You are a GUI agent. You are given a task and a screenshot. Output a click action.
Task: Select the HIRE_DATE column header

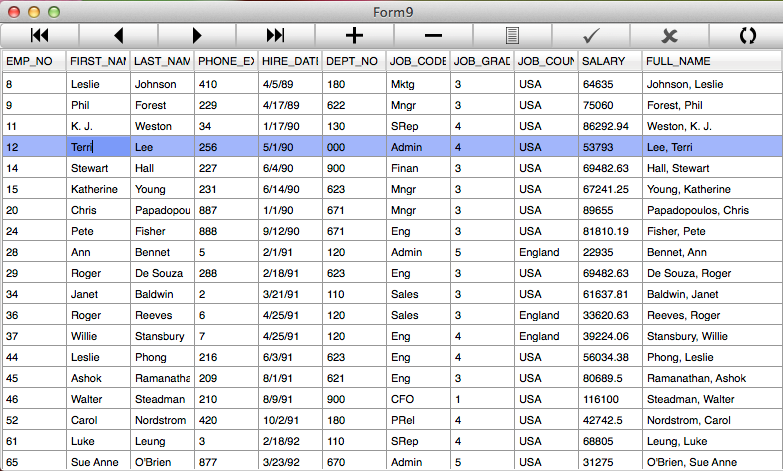[290, 61]
